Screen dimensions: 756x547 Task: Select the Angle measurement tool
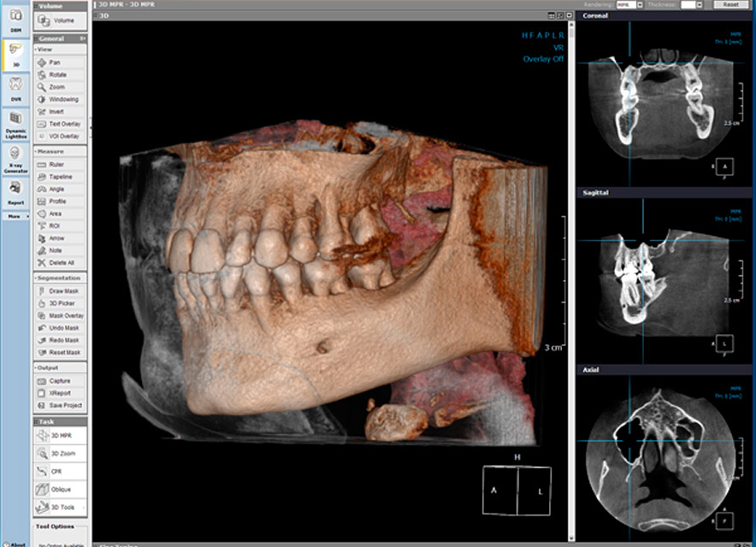[60, 189]
